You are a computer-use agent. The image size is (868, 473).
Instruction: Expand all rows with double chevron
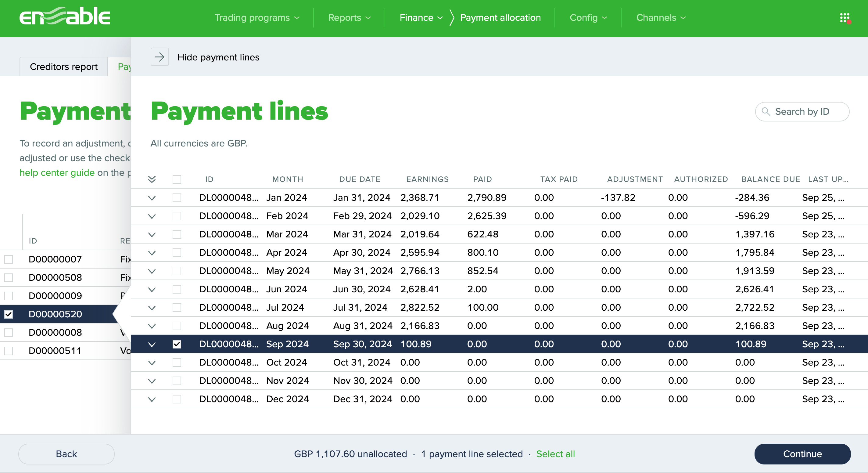click(152, 179)
